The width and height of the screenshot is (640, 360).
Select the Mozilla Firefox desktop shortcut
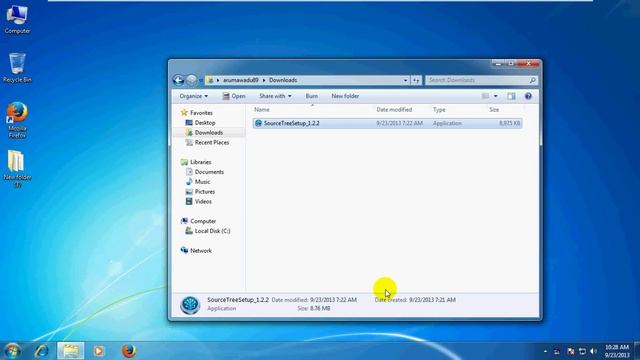coord(17,120)
